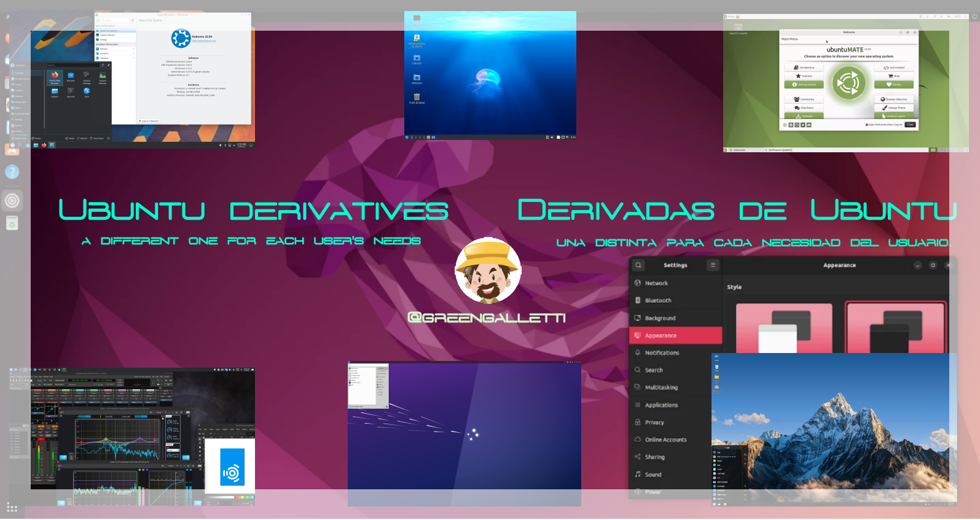Click Copy to Clipboard in Info Center
980x520 pixels.
[149, 121]
